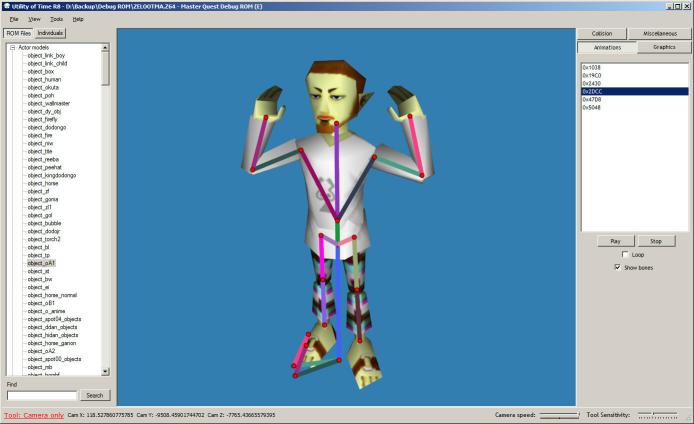Click the tree scrollbar up arrow
Image resolution: width=694 pixels, height=424 pixels.
point(105,47)
